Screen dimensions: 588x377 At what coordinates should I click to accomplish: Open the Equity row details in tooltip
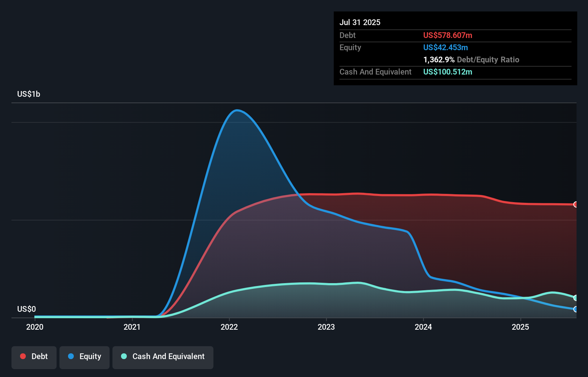pos(350,47)
